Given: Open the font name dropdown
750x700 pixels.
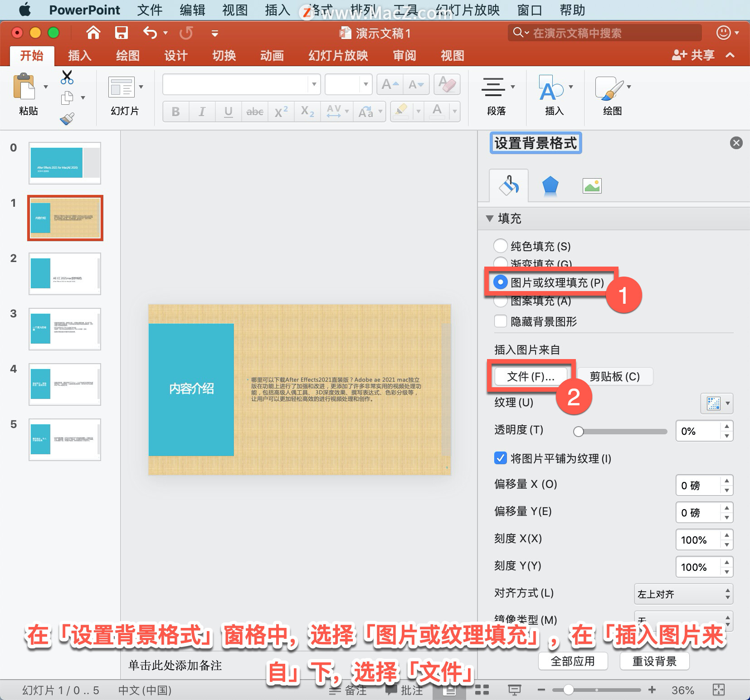Looking at the screenshot, I should click(x=313, y=84).
